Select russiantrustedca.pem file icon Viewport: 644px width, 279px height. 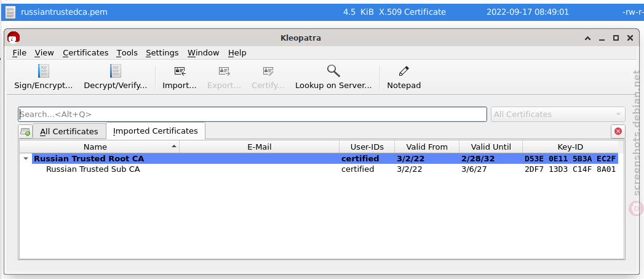tap(10, 12)
